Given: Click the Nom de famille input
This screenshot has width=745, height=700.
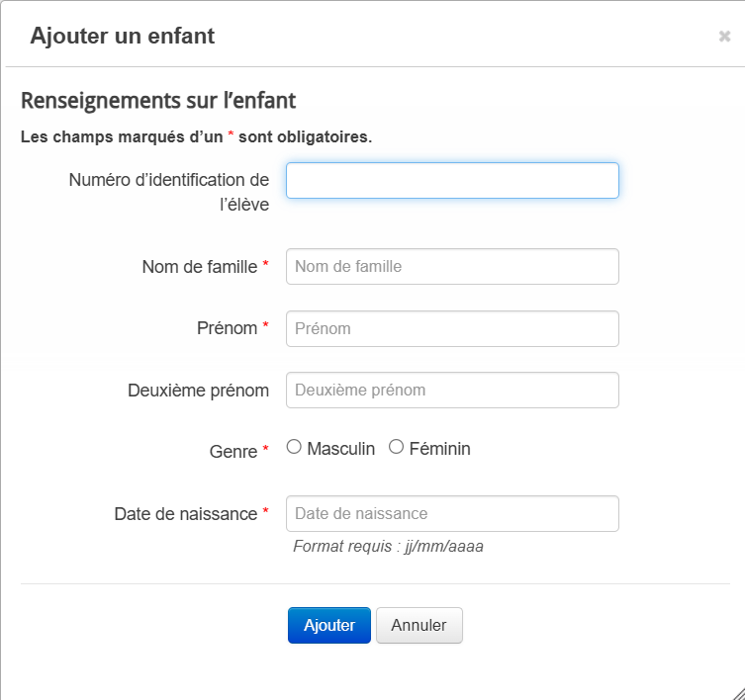Looking at the screenshot, I should (452, 266).
